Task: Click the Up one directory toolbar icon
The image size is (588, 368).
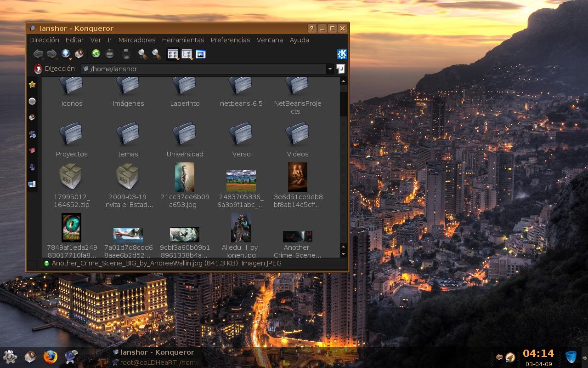Action: 65,54
